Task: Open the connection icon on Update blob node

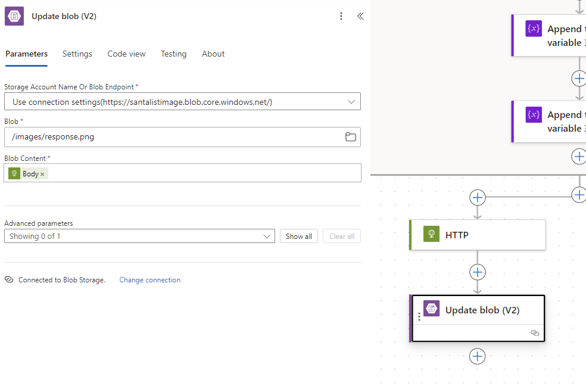Action: [534, 333]
